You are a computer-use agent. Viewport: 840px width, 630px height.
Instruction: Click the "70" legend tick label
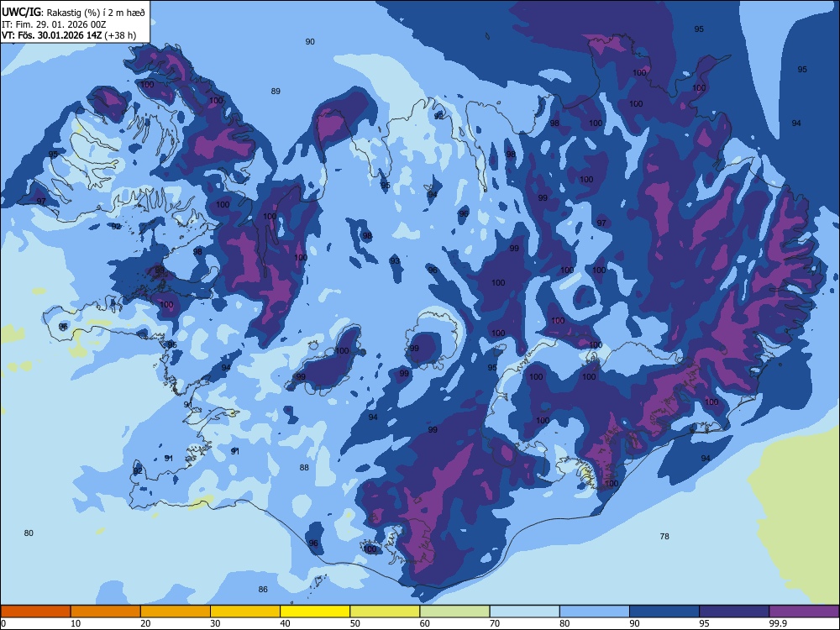(x=495, y=623)
